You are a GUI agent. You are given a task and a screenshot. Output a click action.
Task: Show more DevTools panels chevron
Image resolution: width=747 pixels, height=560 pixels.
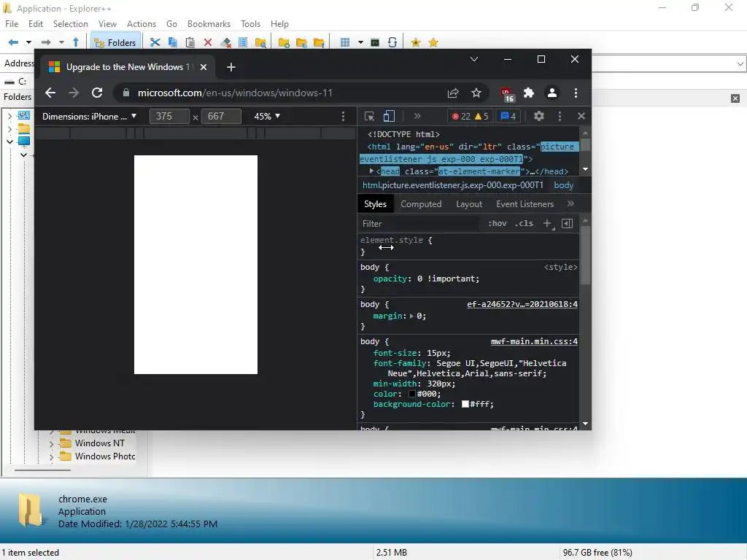pos(417,116)
